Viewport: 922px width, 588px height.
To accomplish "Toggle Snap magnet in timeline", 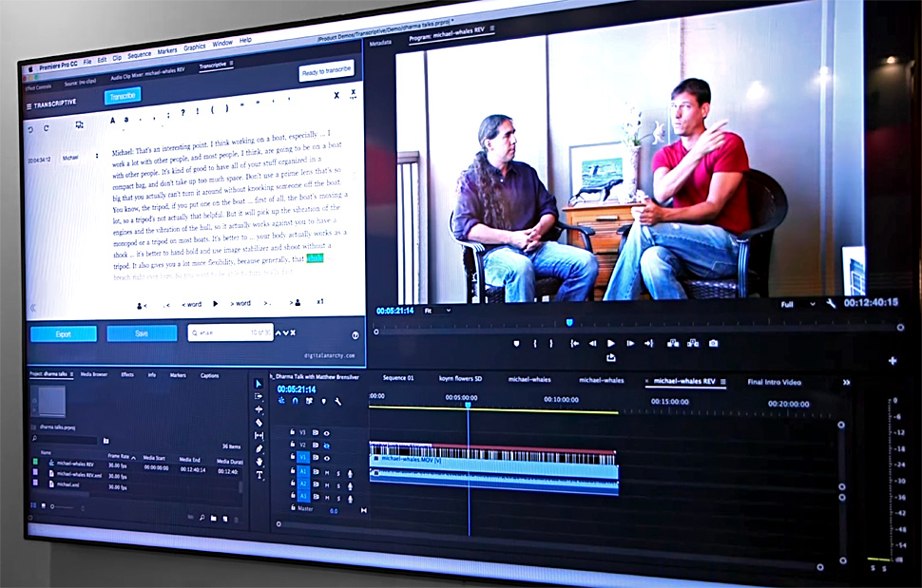I will (296, 401).
